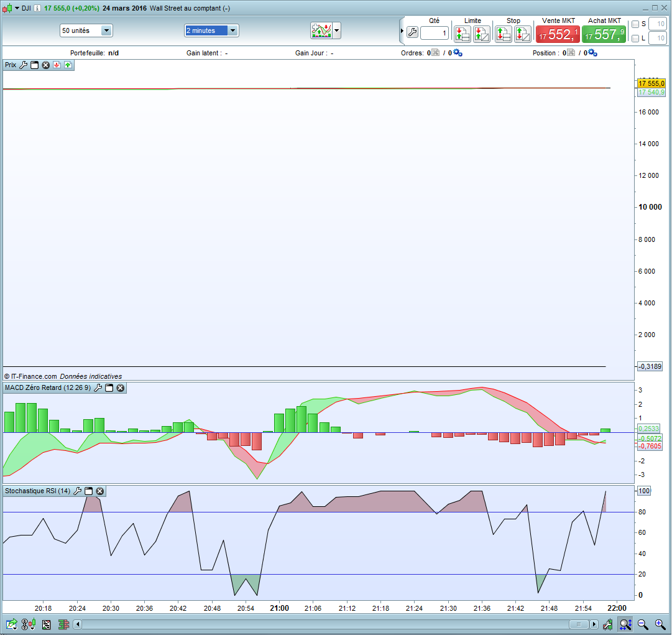Click the export chart icon in bottom toolbar
This screenshot has width=672, height=635.
coord(12,624)
